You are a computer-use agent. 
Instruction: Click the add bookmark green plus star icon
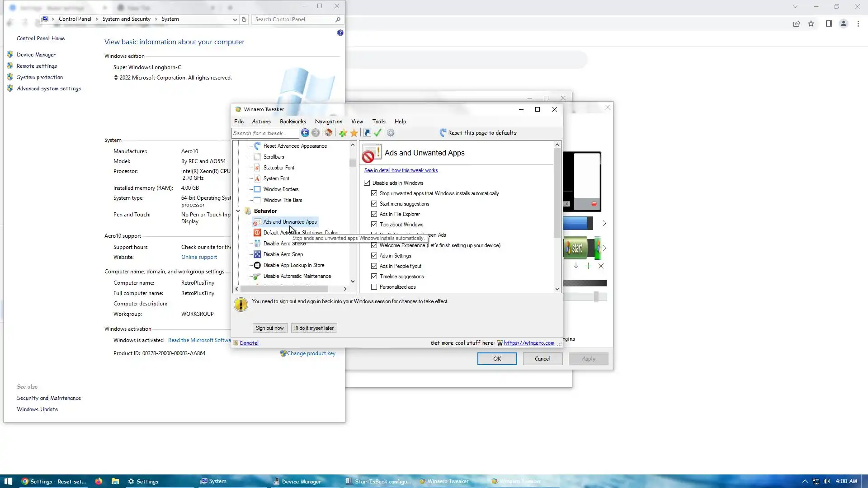pos(343,133)
